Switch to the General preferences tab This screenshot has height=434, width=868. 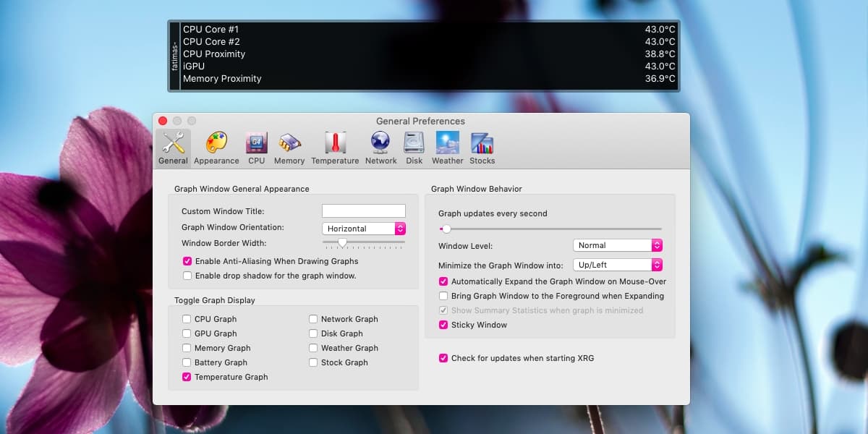pyautogui.click(x=173, y=148)
